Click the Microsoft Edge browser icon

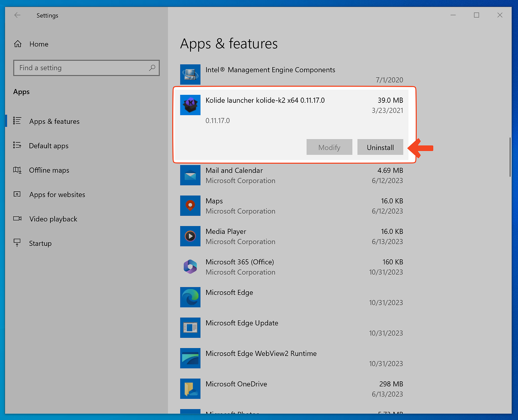(190, 297)
